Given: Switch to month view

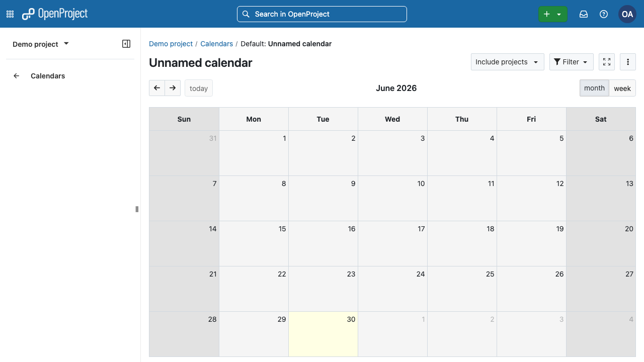Looking at the screenshot, I should pos(594,88).
